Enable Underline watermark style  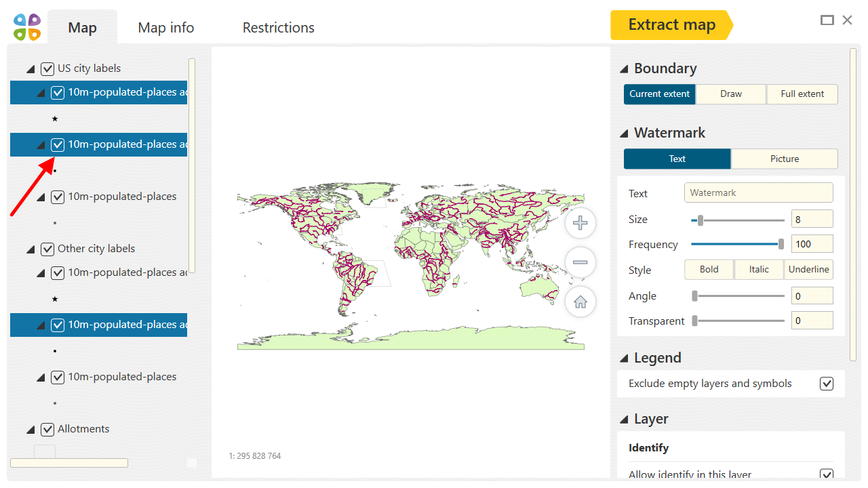tap(808, 269)
